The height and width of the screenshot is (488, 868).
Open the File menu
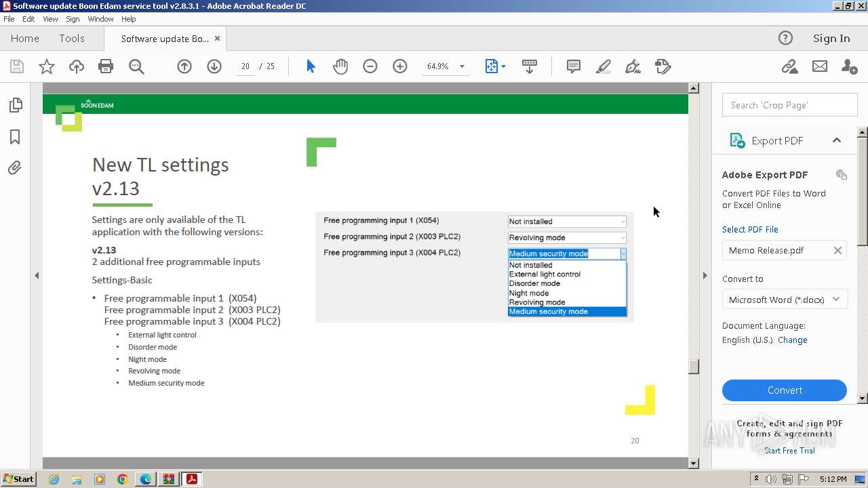[x=9, y=19]
